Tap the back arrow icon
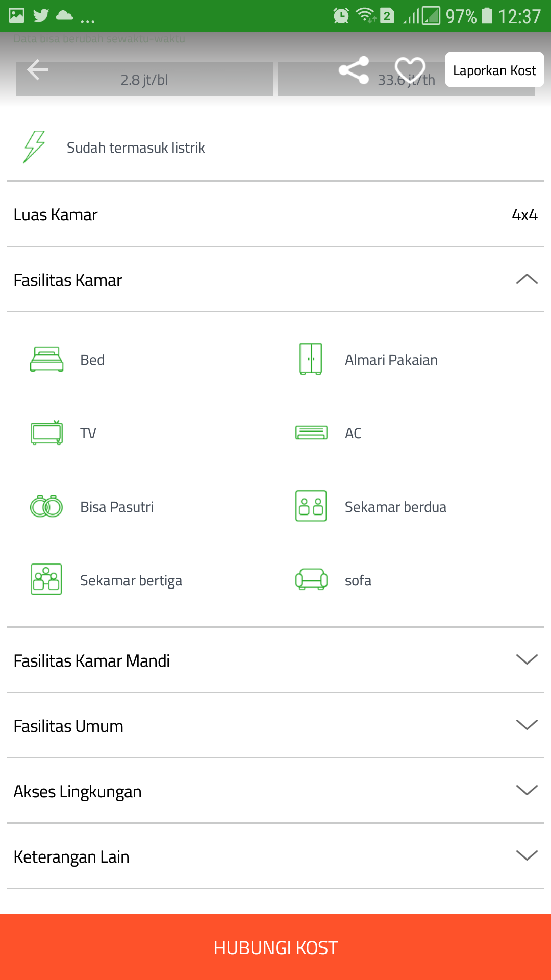 (x=37, y=70)
